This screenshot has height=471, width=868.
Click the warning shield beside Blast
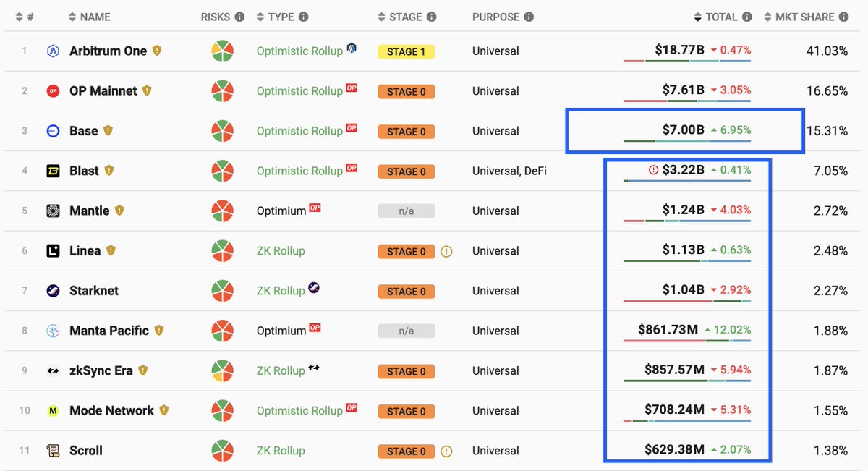(x=109, y=171)
